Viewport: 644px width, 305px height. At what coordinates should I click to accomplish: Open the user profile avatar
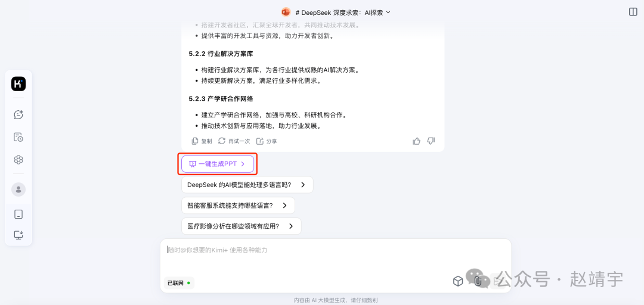(18, 189)
